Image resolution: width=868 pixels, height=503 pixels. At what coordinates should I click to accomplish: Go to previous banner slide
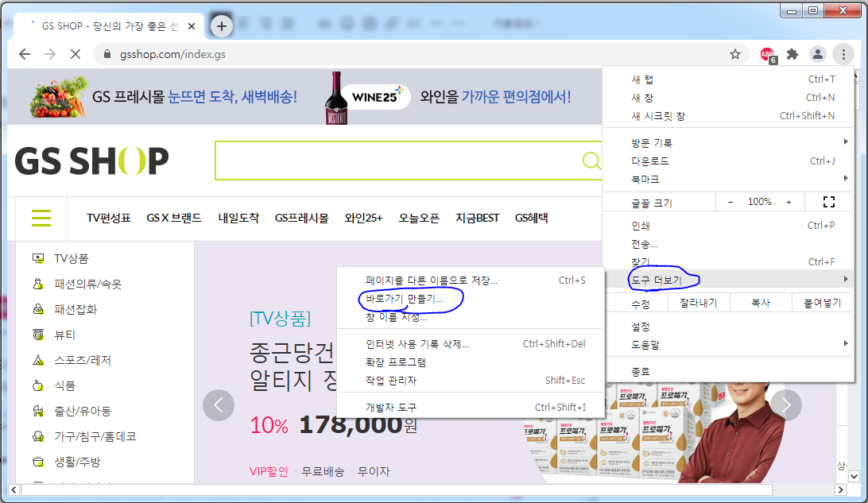(x=219, y=405)
